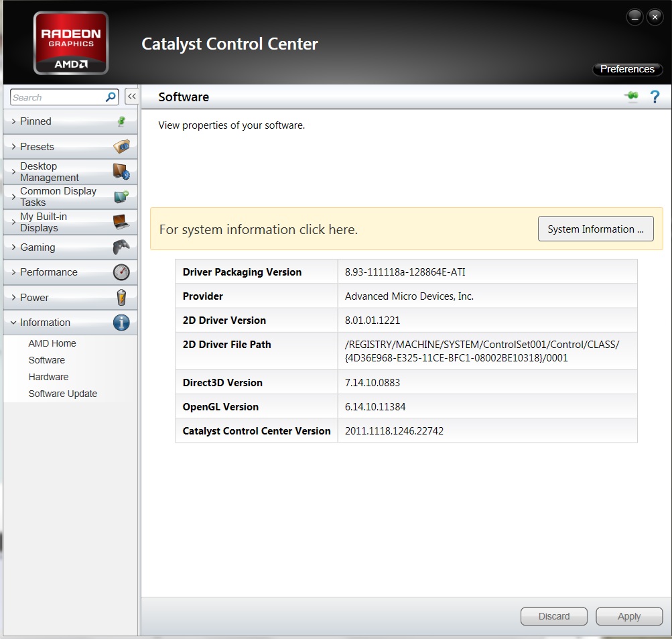Minimize the Catalyst Control Center window
This screenshot has width=672, height=639.
coord(634,17)
